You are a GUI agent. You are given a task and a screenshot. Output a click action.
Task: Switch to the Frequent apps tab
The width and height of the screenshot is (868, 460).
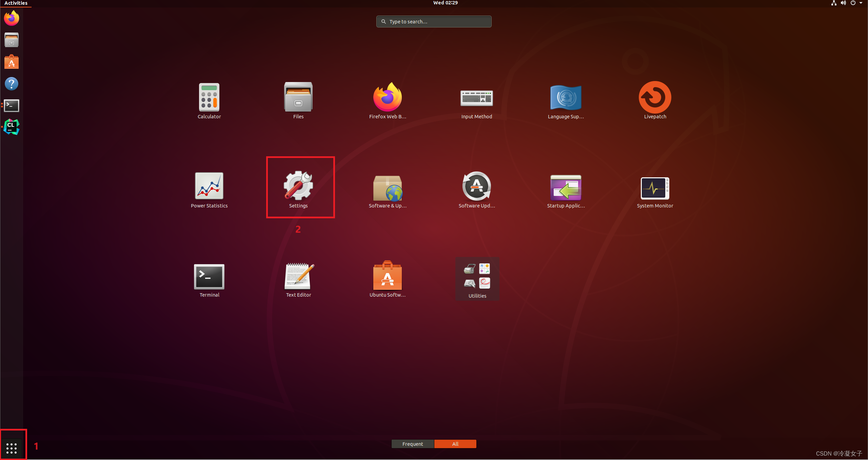pyautogui.click(x=412, y=444)
